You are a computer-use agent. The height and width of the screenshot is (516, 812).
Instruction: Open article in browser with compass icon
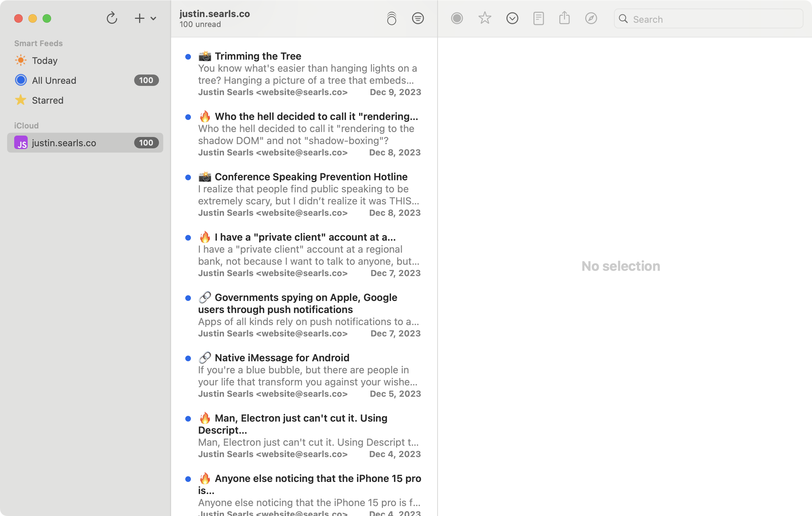[x=591, y=18]
